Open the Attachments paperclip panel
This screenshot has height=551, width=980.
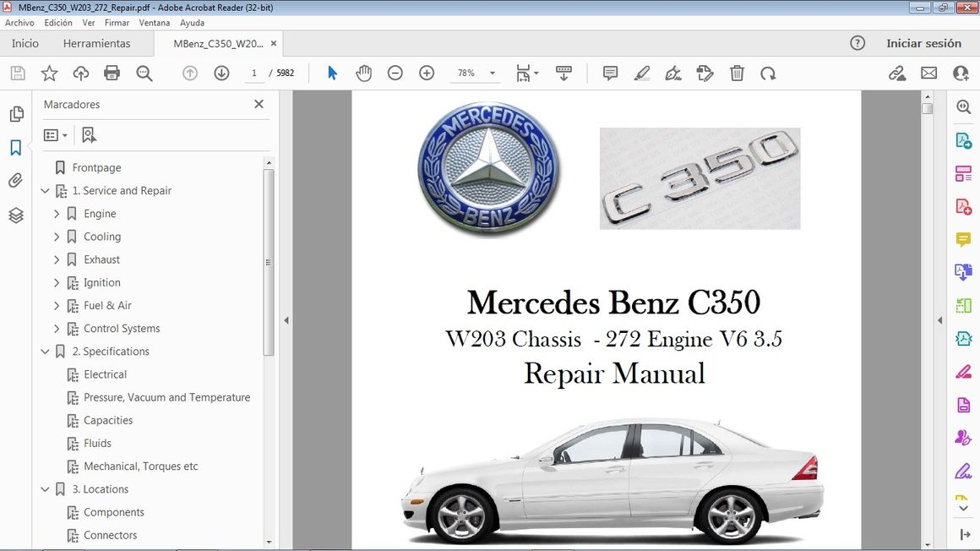(x=15, y=180)
